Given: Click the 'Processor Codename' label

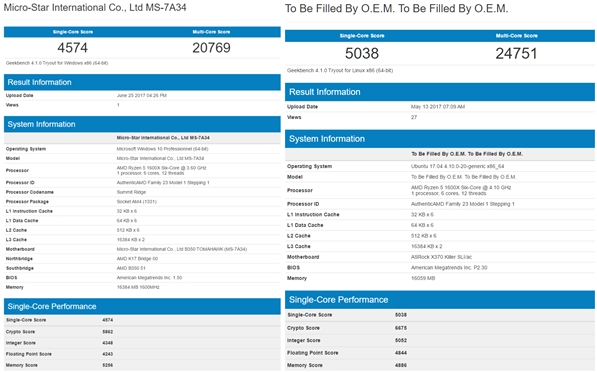Looking at the screenshot, I should 30,192.
